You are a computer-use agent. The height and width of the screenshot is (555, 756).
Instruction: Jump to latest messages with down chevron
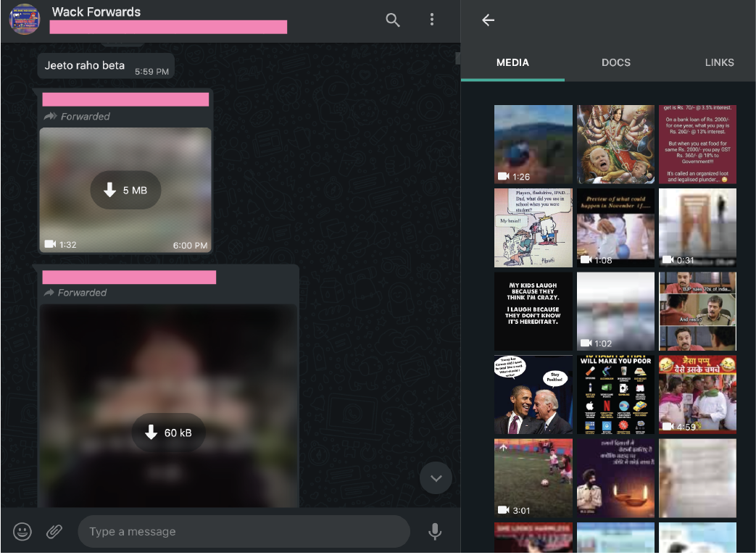point(436,478)
